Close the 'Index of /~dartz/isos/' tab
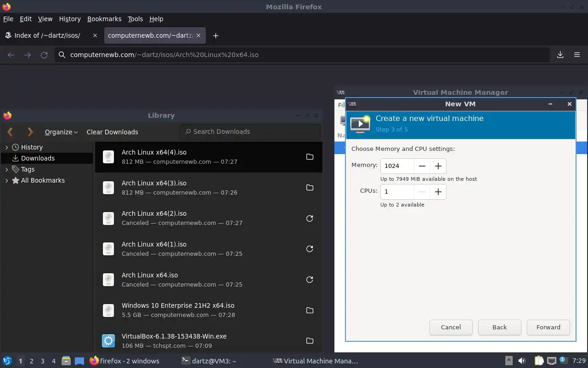The height and width of the screenshot is (368, 588). [x=95, y=35]
